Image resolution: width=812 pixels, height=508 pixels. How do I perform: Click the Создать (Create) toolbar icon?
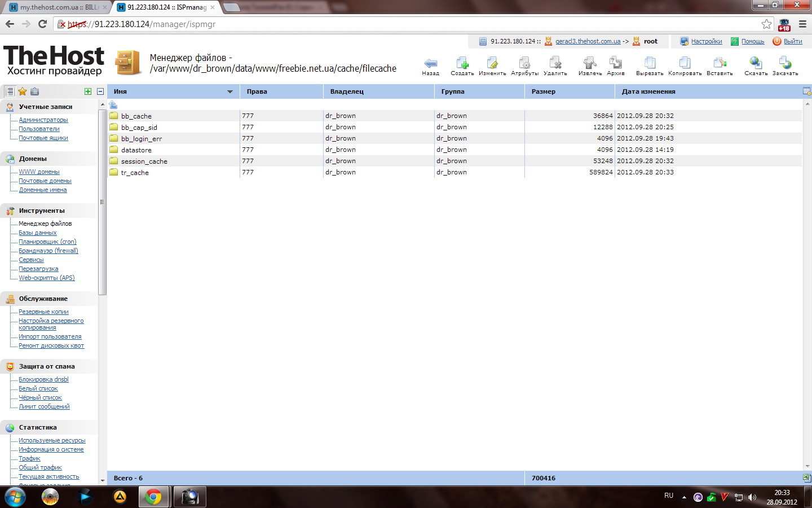pos(462,64)
